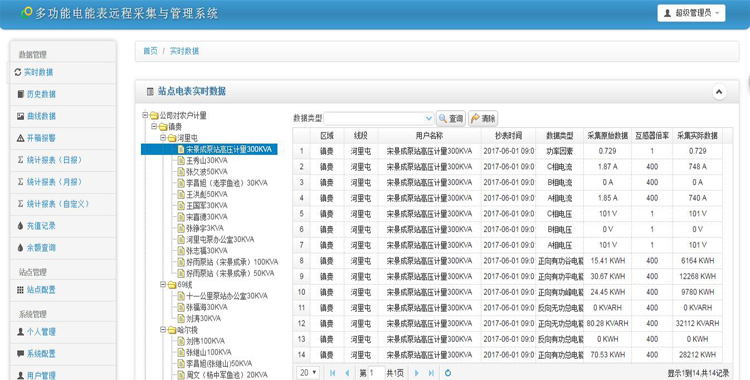The width and height of the screenshot is (750, 380).
Task: Select 王国军30KVA in the tree
Action: coord(207,206)
